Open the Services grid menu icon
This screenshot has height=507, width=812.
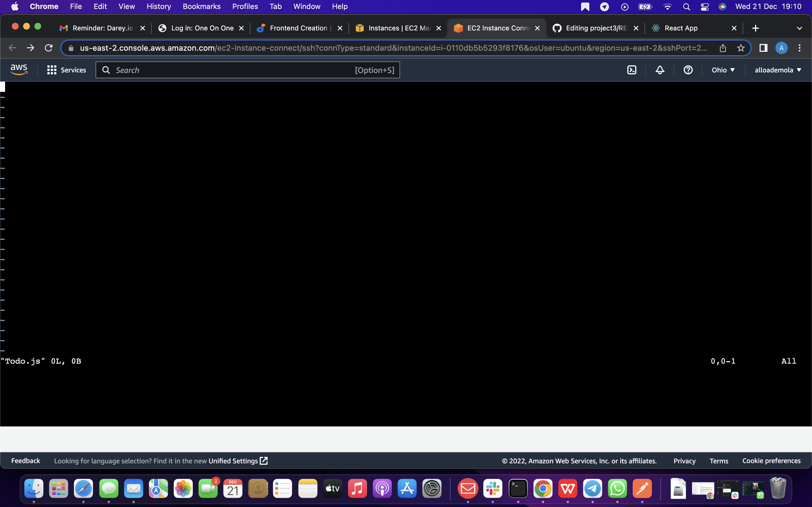click(52, 70)
